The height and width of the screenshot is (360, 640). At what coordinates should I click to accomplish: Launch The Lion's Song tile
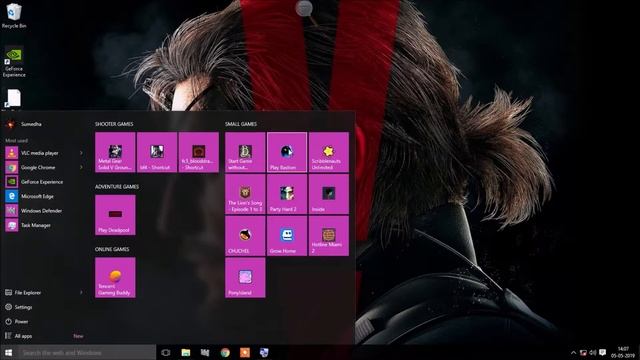click(245, 194)
